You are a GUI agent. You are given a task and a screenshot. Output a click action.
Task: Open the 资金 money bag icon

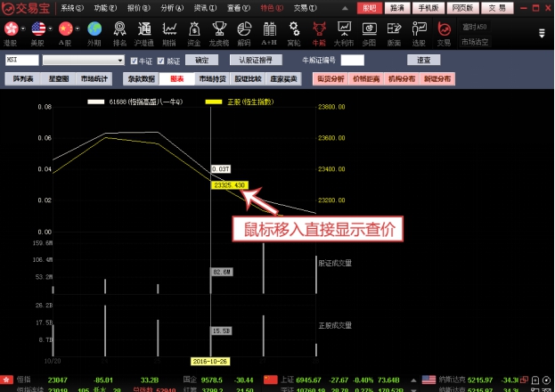(x=193, y=31)
